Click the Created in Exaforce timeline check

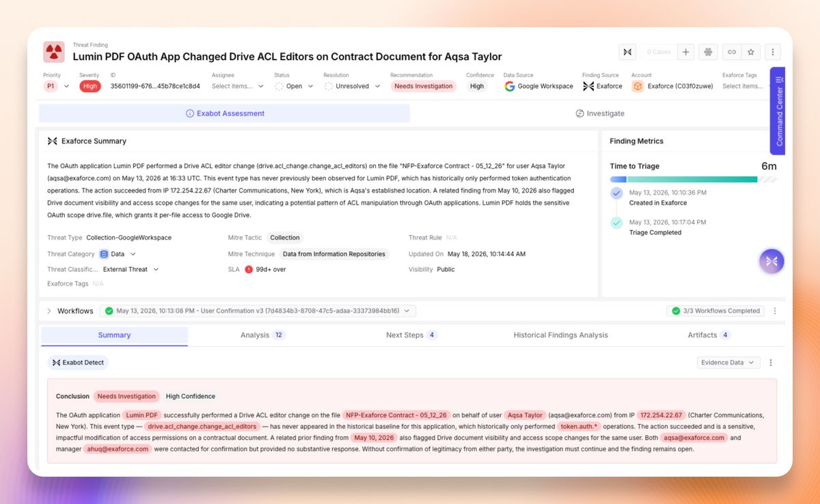617,193
